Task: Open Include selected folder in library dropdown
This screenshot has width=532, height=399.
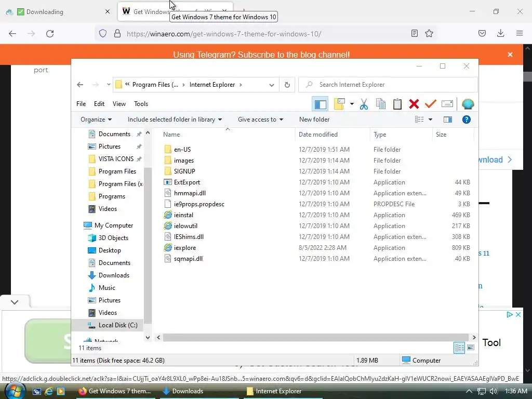Action: pos(175,119)
